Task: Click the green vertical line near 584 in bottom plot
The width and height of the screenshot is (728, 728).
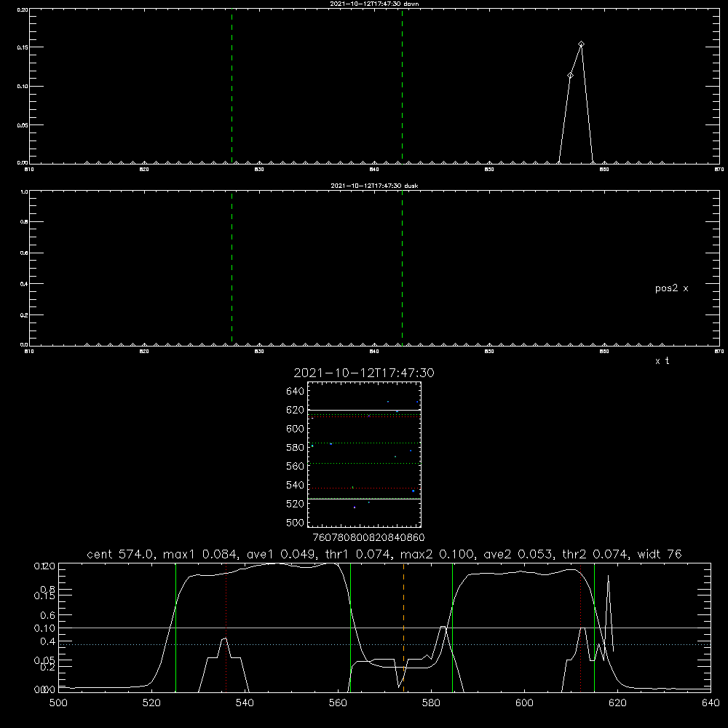Action: [x=452, y=628]
